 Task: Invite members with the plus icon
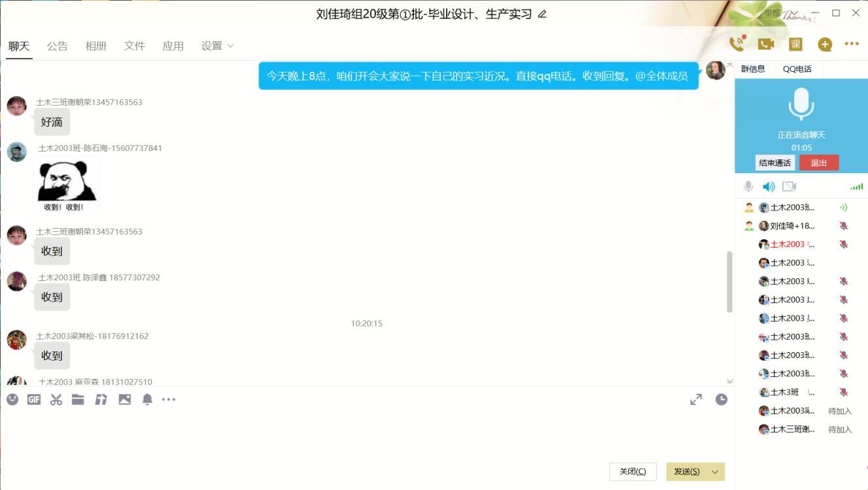[825, 44]
